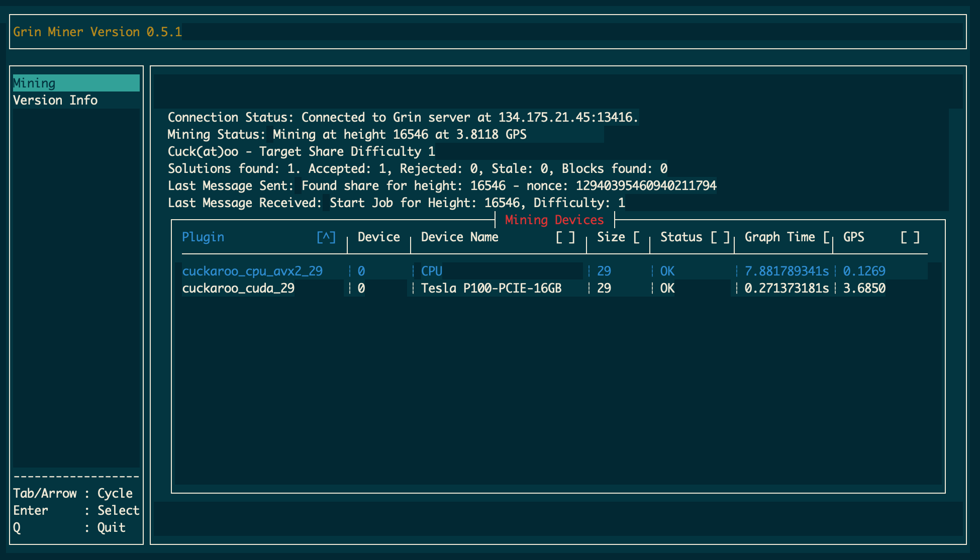Click the 3.6850 GPS value
Viewport: 980px width, 560px height.
point(864,288)
